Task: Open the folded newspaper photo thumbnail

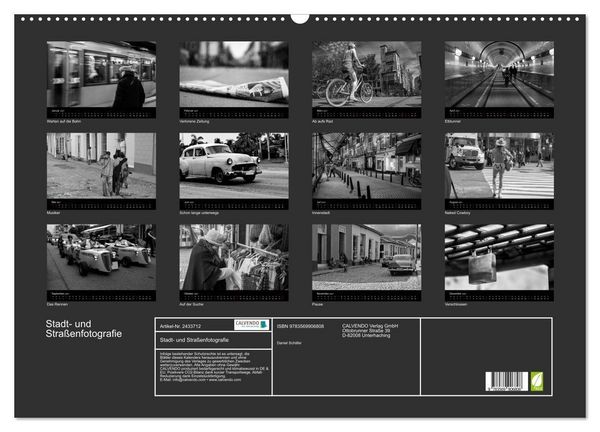Action: pyautogui.click(x=234, y=74)
